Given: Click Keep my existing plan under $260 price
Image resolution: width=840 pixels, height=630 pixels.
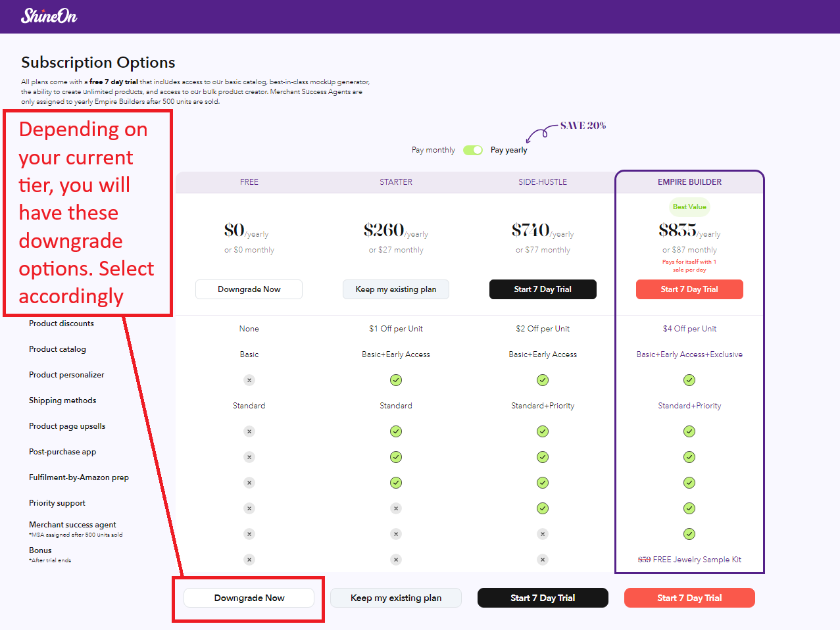Looking at the screenshot, I should pyautogui.click(x=396, y=289).
